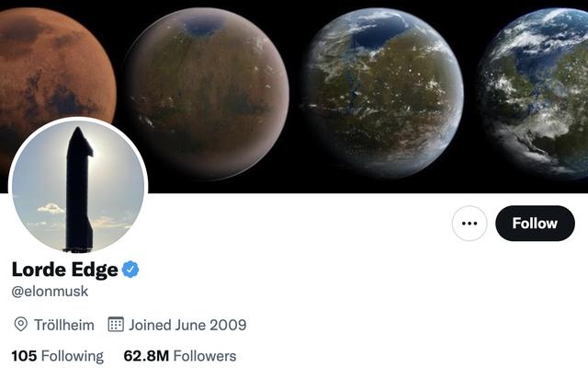Click the word Followers

pos(205,356)
